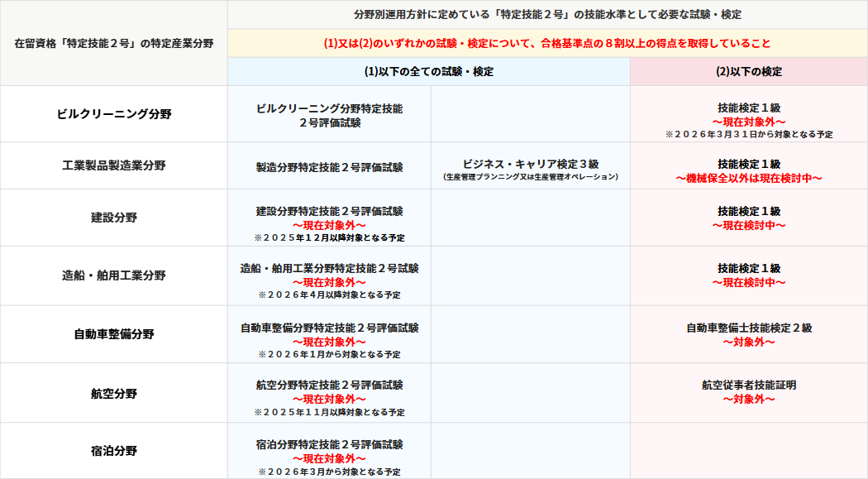This screenshot has height=479, width=868.
Task: Select the 工業製品製造業分野 row header
Action: (x=114, y=165)
